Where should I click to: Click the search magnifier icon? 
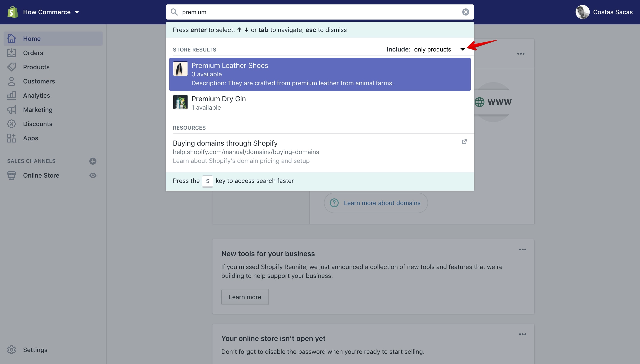tap(174, 12)
